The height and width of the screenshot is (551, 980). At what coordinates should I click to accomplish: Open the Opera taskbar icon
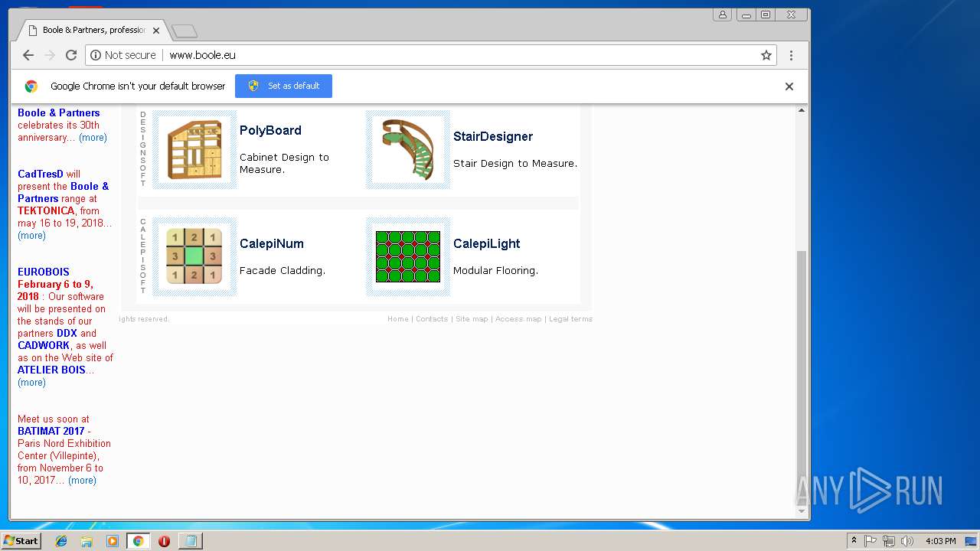(164, 541)
